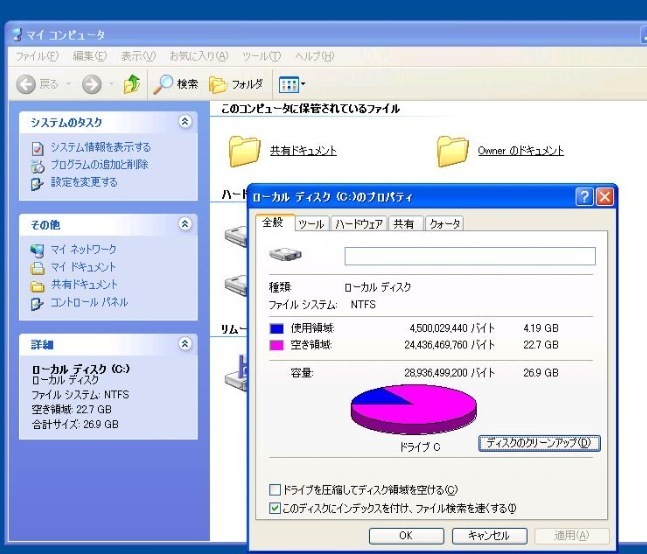This screenshot has height=554, width=647.
Task: Collapse the System Tasks (システムのタスク) panel
Action: tap(184, 121)
